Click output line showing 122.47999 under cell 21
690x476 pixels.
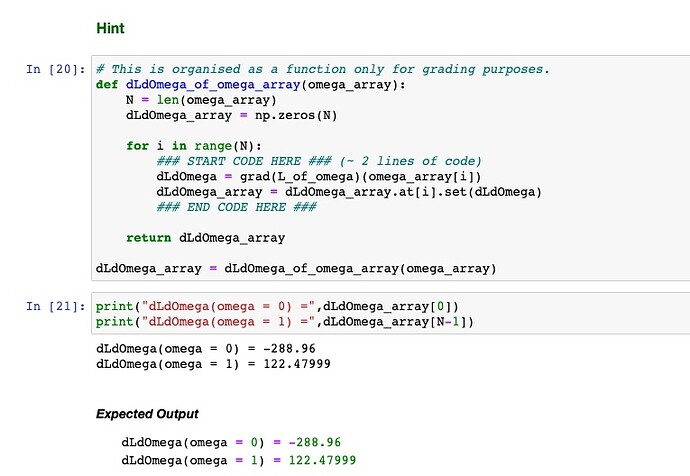[213, 364]
